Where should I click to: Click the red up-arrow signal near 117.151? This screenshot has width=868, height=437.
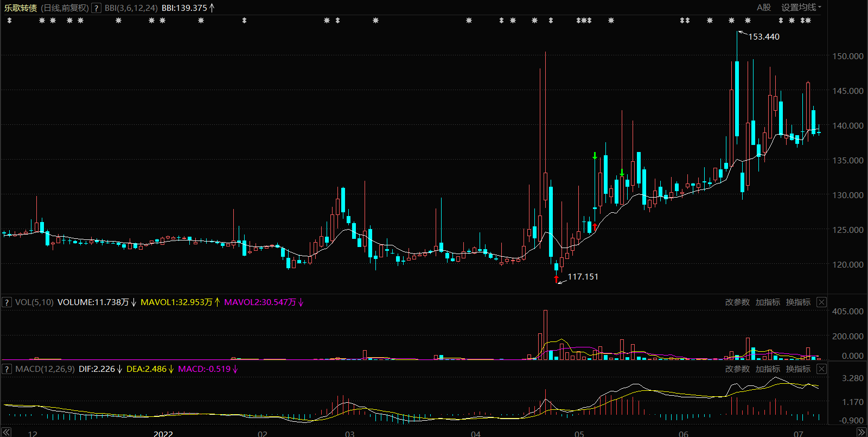(556, 279)
